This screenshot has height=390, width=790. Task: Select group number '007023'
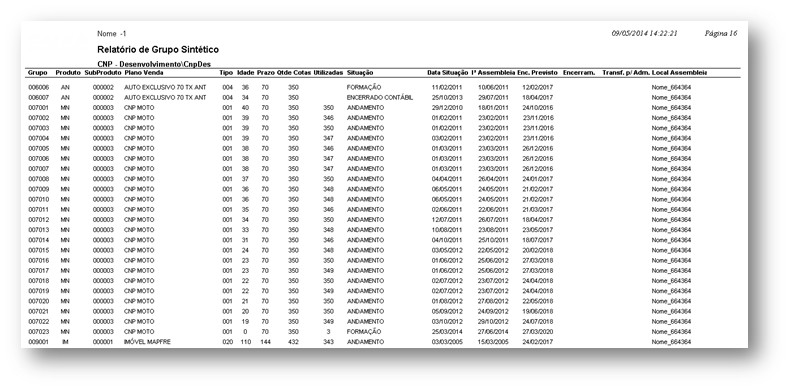(x=38, y=332)
